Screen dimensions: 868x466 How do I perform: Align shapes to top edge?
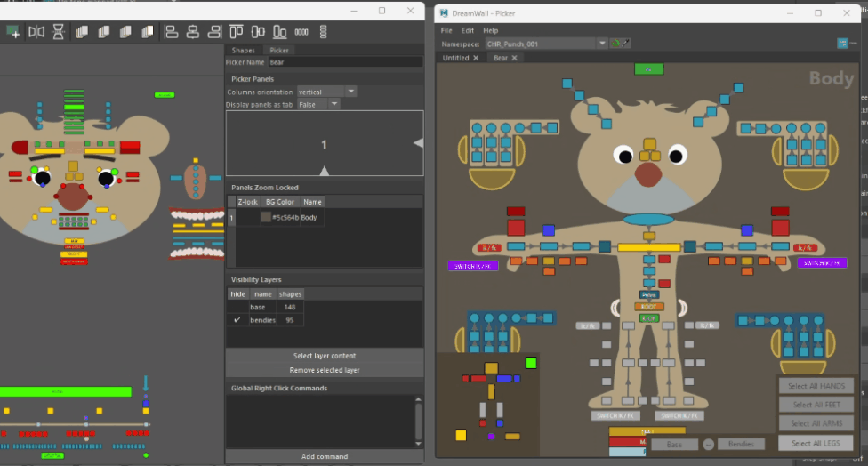tap(237, 32)
